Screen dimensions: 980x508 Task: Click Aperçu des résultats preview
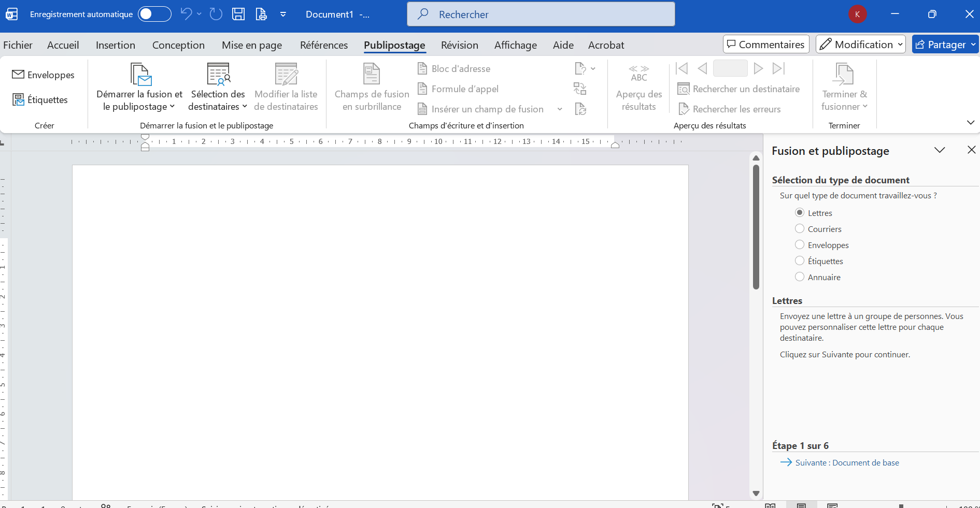click(x=639, y=87)
